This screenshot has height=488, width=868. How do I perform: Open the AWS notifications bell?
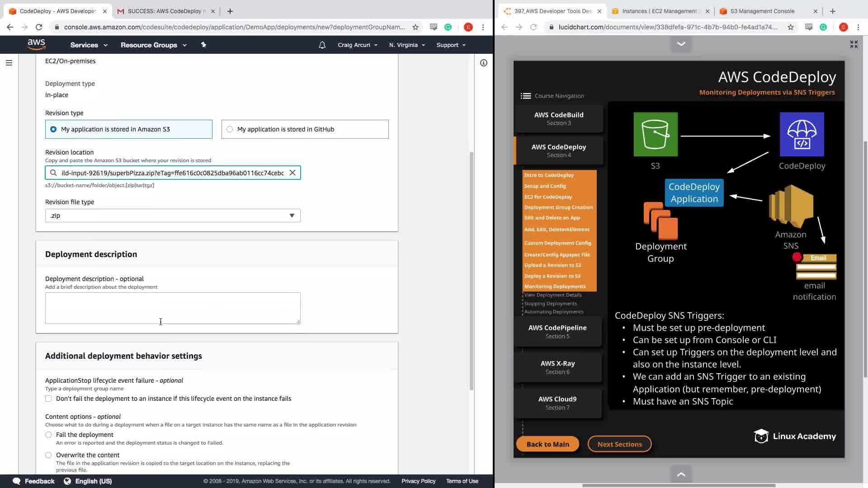(322, 45)
